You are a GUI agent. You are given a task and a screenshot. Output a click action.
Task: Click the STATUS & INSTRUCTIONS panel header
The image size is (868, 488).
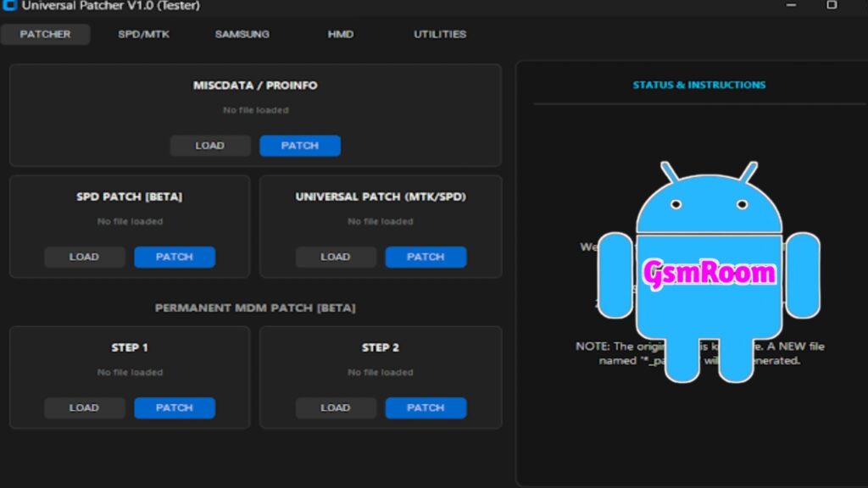click(698, 85)
